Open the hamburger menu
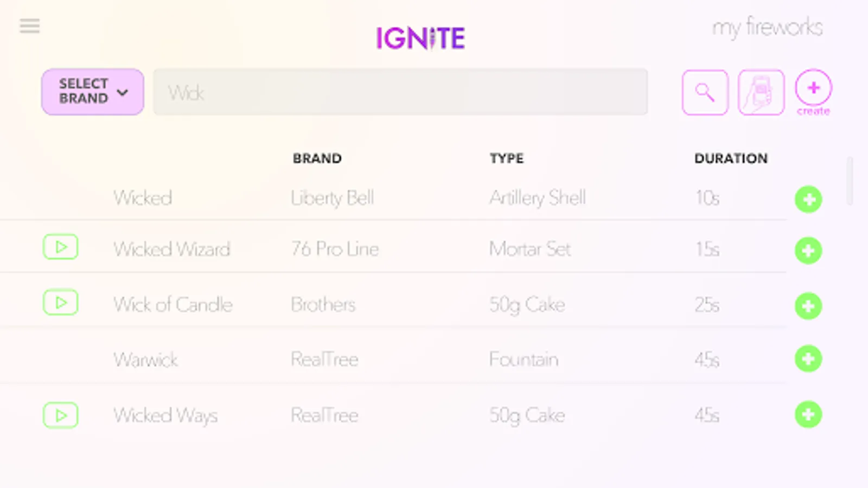Image resolution: width=868 pixels, height=488 pixels. 30,26
